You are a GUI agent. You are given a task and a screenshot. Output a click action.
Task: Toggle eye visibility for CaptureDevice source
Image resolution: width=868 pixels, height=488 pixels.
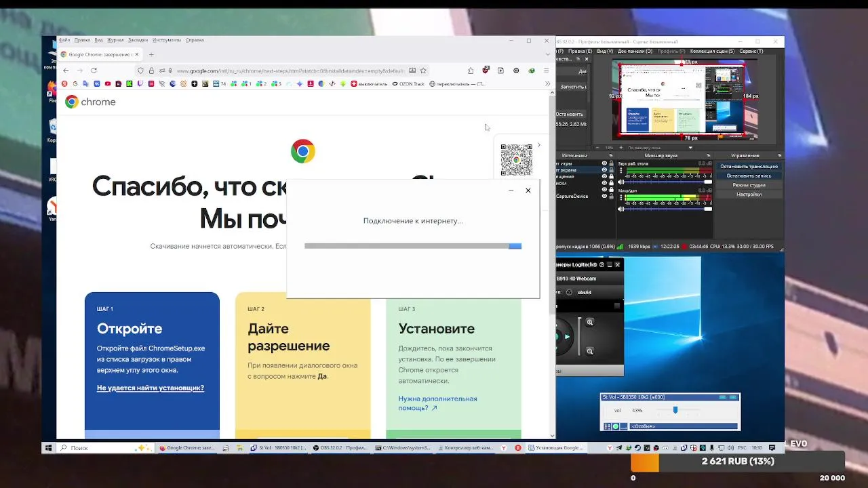pyautogui.click(x=604, y=196)
